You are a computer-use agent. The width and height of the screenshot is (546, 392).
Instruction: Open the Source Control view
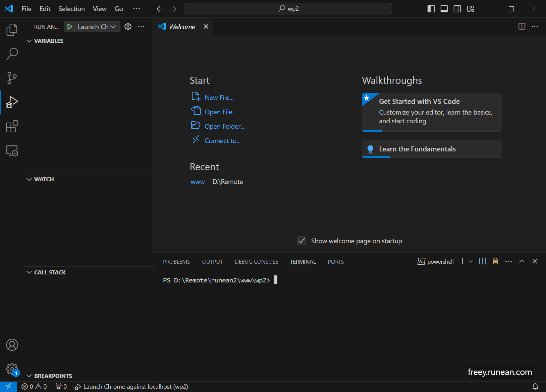[x=12, y=78]
